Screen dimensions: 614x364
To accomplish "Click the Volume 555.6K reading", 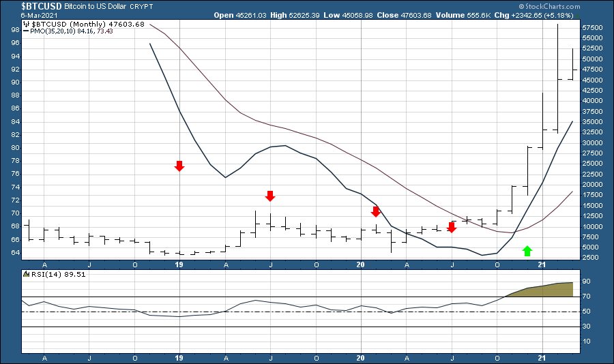I will pos(490,15).
